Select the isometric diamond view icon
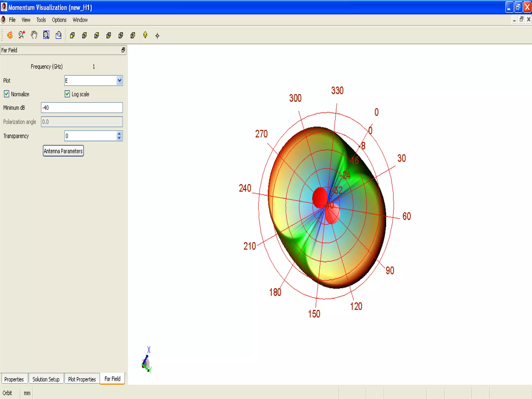Screen dimensions: 532x399 [145, 35]
